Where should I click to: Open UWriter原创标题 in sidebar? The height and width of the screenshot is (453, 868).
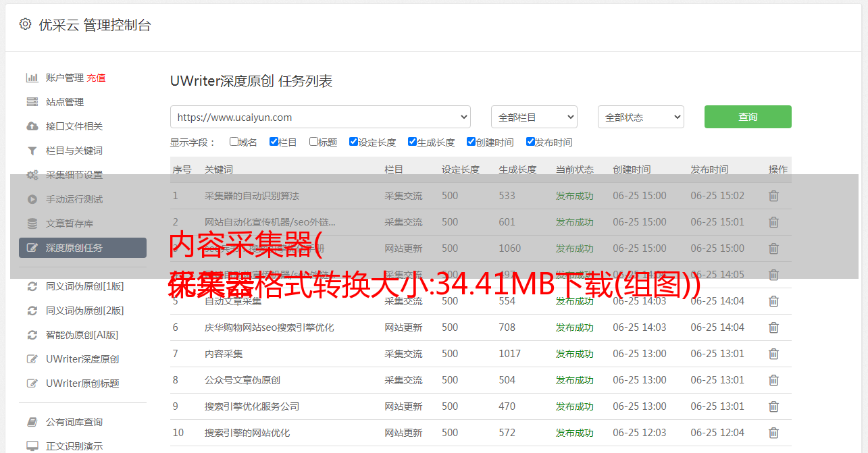pyautogui.click(x=82, y=383)
